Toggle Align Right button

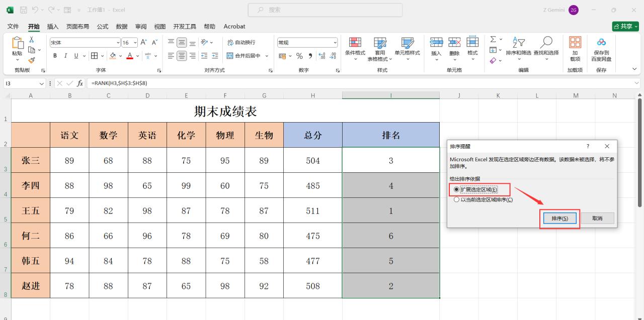193,56
